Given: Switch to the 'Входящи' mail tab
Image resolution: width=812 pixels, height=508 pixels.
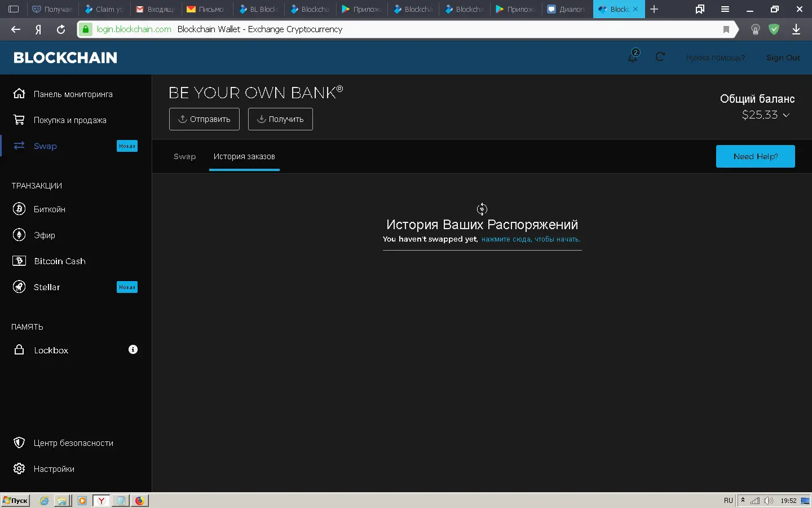Looking at the screenshot, I should pyautogui.click(x=156, y=9).
